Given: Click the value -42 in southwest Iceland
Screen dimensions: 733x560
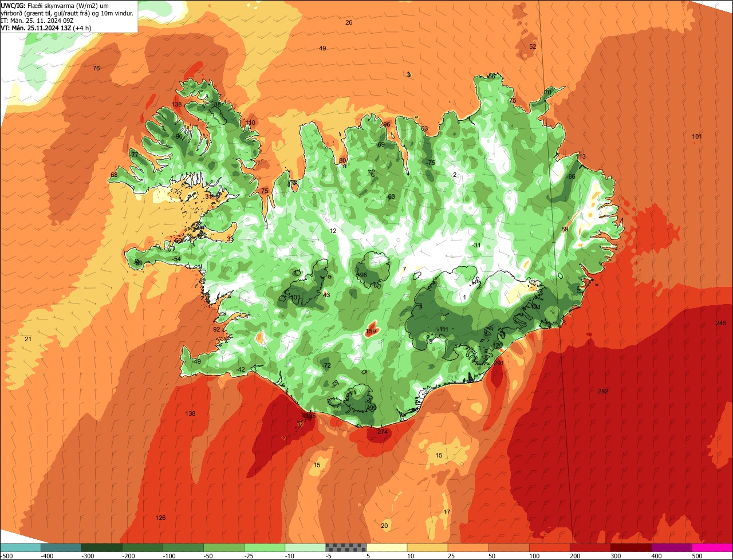Looking at the screenshot, I should coord(241,369).
